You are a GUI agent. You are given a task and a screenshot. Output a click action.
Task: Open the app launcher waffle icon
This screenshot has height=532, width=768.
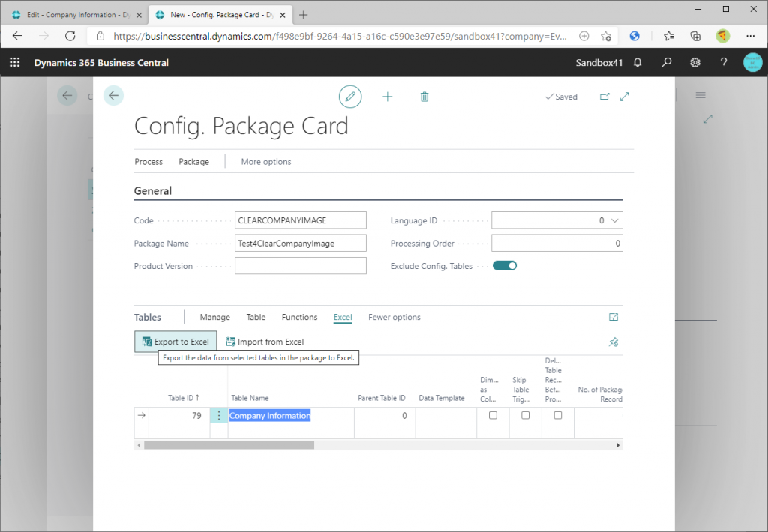(15, 63)
